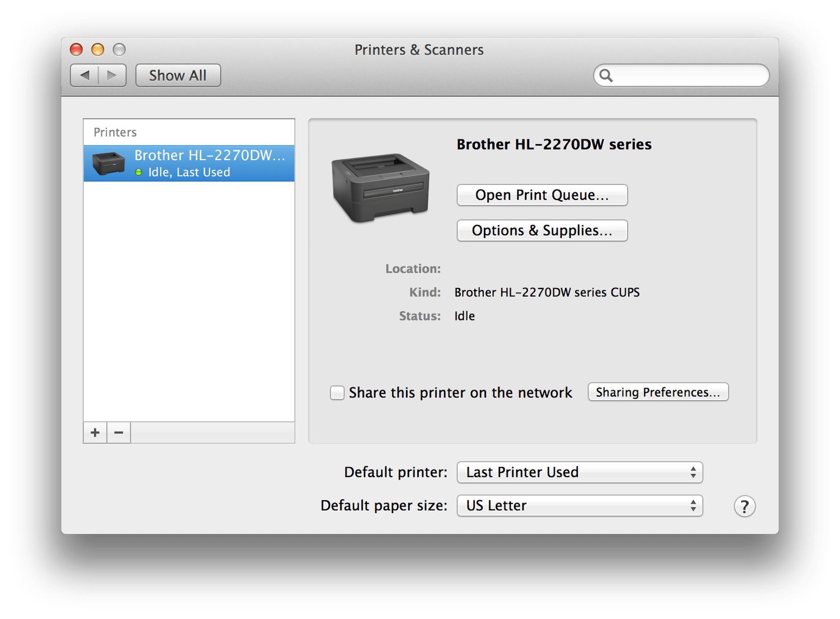The width and height of the screenshot is (840, 619).
Task: Select Brother HL-2270DW in the Printers list
Action: point(210,163)
